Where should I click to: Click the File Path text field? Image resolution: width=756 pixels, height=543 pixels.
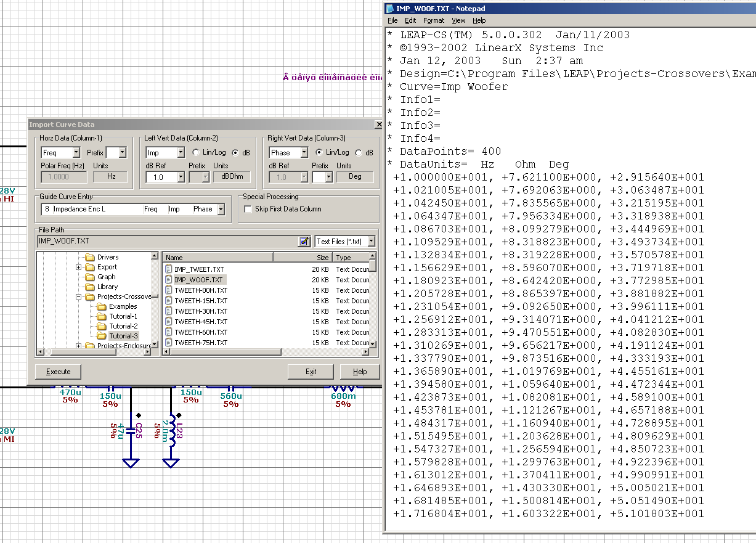(166, 242)
